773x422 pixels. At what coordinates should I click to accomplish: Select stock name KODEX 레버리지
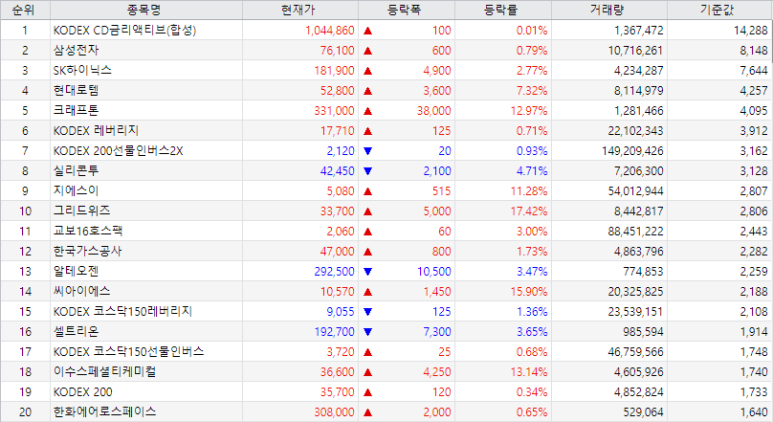[x=96, y=131]
